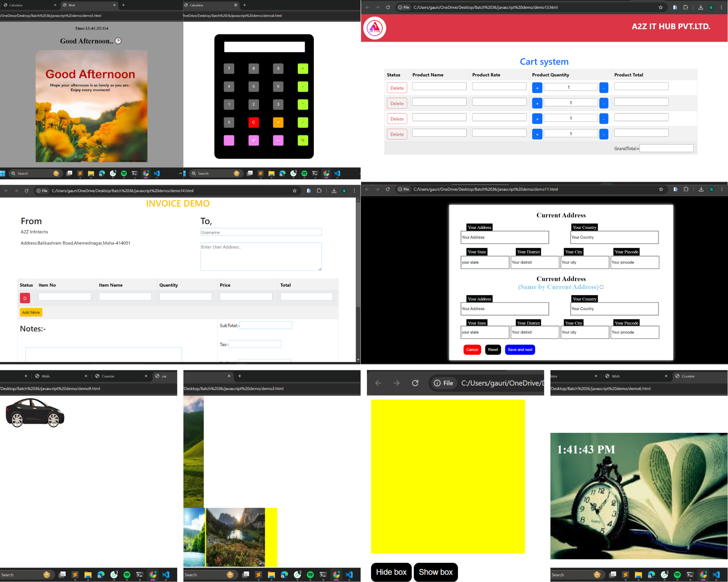
Task: Decrease quantity with minus in last cart row
Action: 604,134
